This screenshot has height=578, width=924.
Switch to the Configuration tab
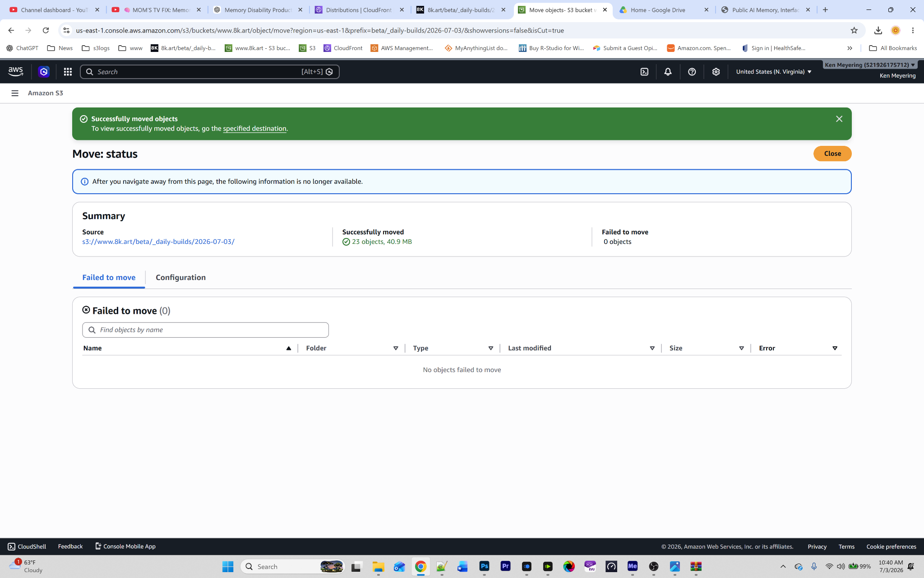[x=180, y=277]
